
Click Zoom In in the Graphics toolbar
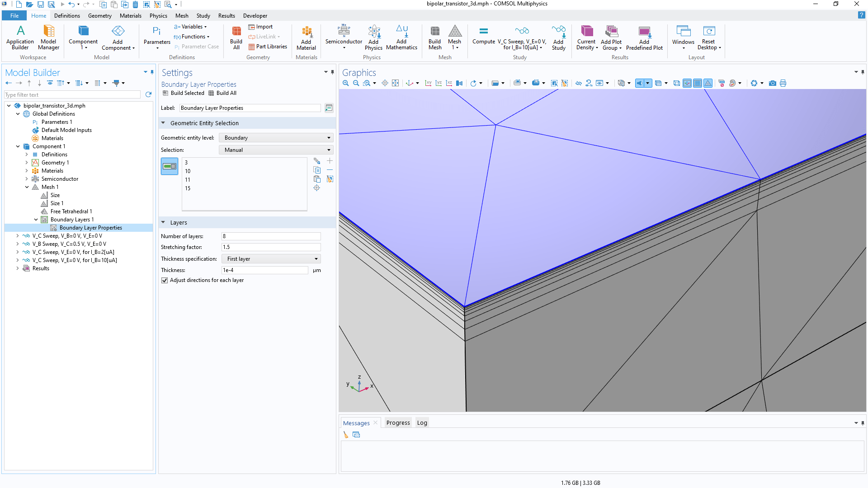pyautogui.click(x=345, y=83)
